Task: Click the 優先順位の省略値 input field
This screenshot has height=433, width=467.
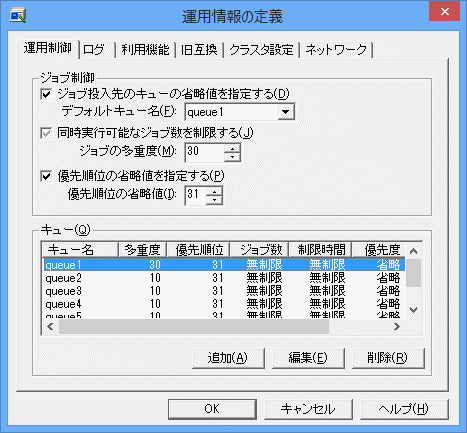Action: pos(196,195)
